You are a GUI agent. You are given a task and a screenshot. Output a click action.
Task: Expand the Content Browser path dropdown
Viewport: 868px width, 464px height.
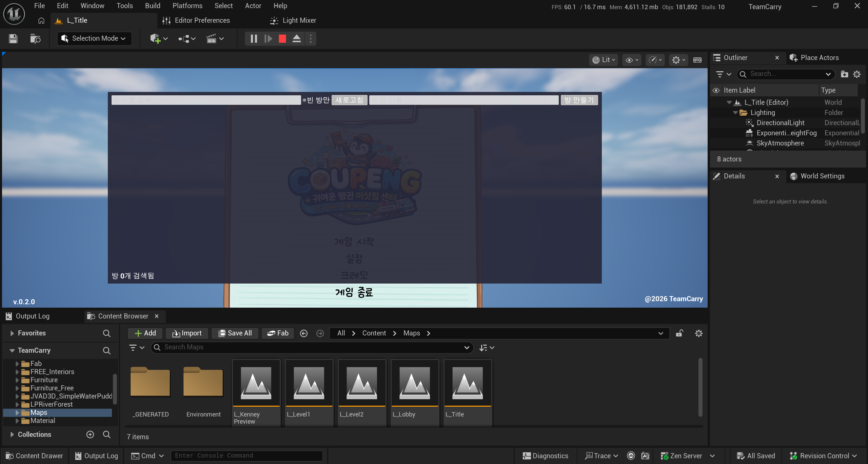tap(660, 333)
